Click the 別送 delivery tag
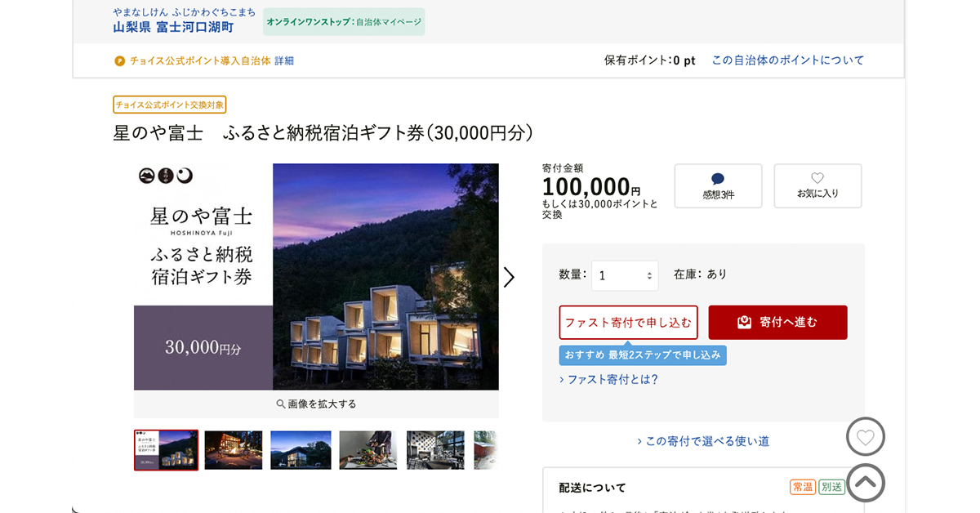 (832, 487)
